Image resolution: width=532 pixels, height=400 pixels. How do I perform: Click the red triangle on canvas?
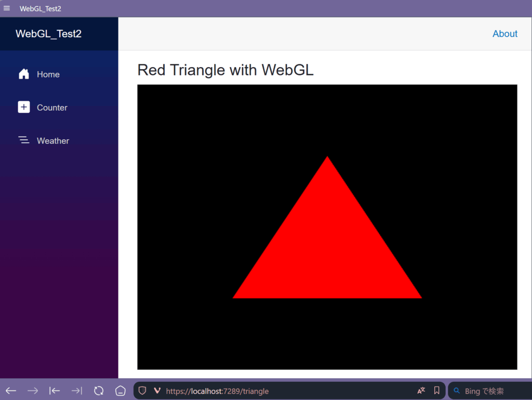327,249
